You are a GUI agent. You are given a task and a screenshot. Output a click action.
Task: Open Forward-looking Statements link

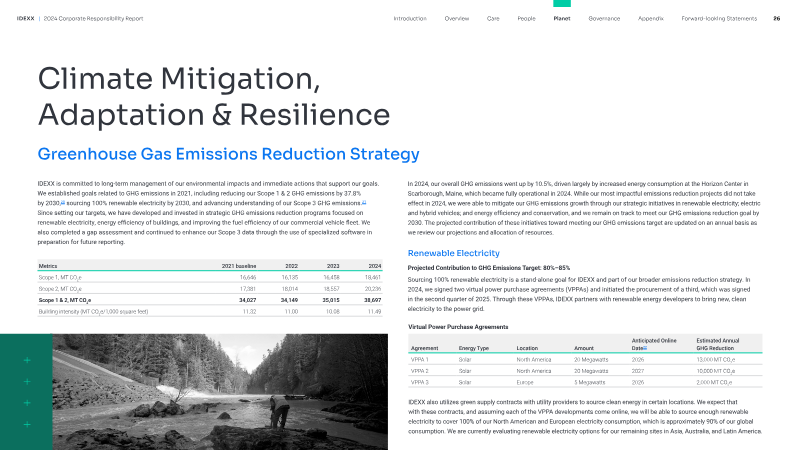[715, 19]
